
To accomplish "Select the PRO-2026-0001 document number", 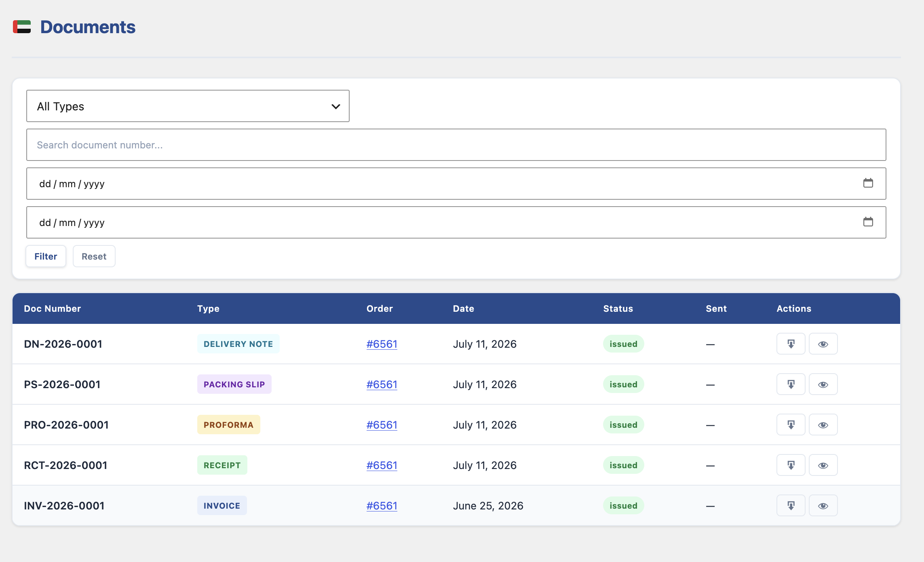I will [x=66, y=425].
